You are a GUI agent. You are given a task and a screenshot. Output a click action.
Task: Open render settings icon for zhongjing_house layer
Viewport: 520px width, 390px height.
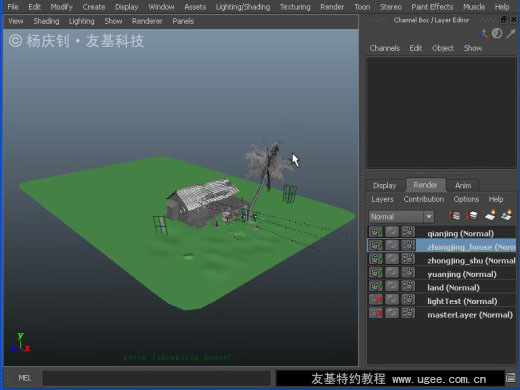pos(408,245)
